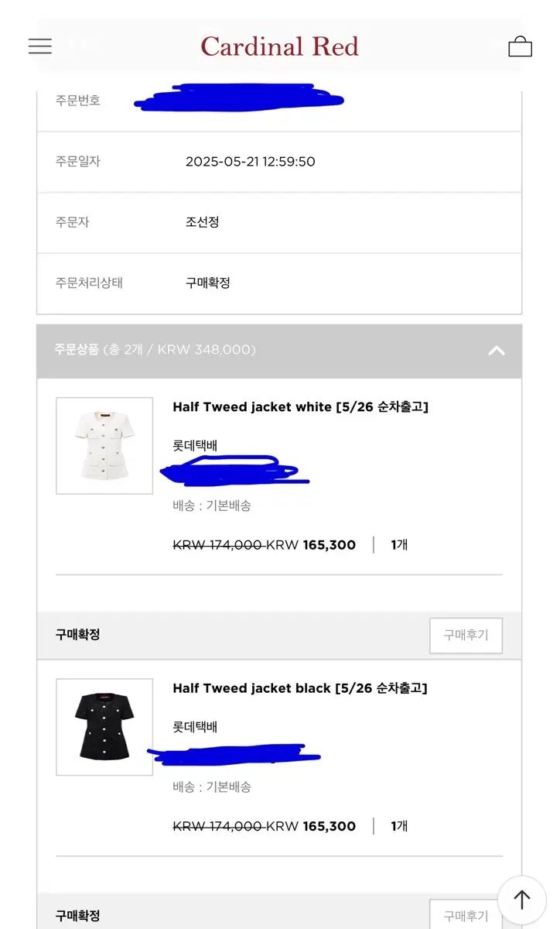
Task: Tap 롯데택배 courier under black jacket
Action: [x=195, y=727]
